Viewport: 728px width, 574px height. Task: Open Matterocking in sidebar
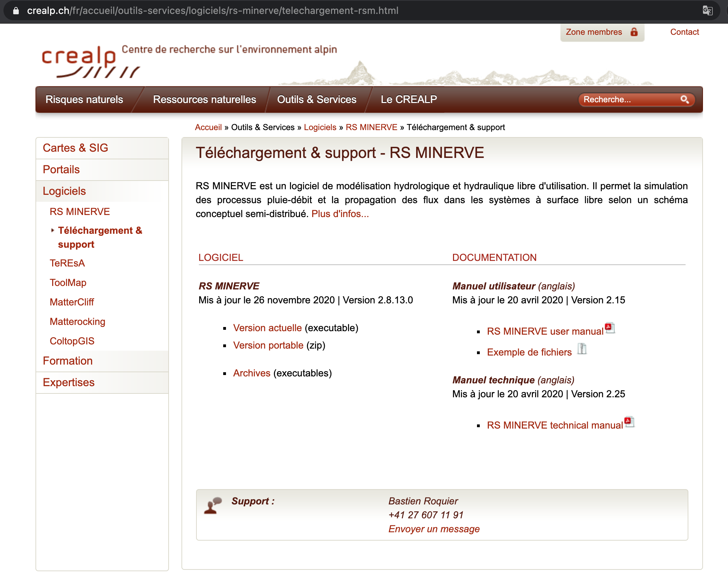pos(78,321)
